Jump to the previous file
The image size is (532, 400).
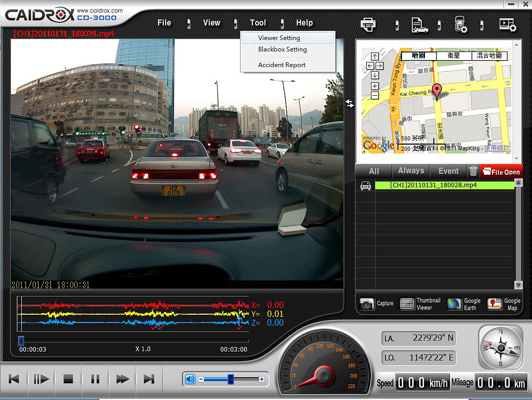click(x=14, y=379)
